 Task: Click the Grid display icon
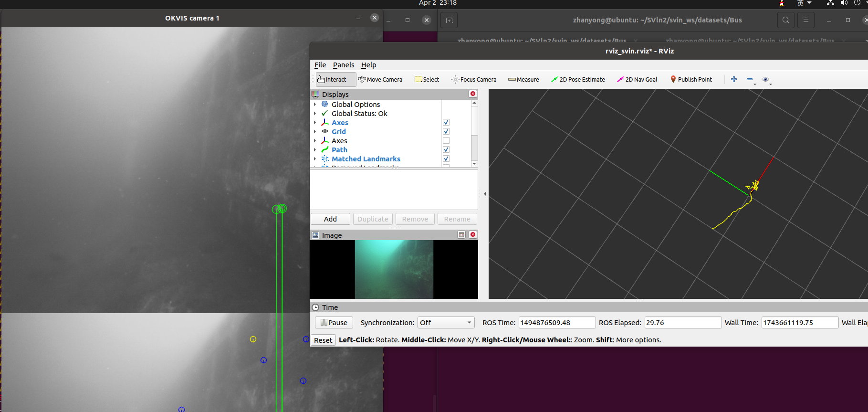click(325, 131)
